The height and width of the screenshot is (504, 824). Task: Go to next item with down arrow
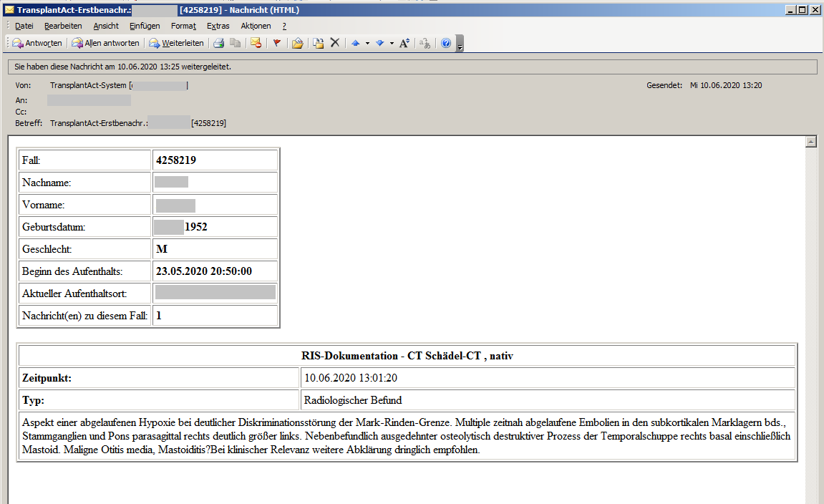pyautogui.click(x=379, y=43)
